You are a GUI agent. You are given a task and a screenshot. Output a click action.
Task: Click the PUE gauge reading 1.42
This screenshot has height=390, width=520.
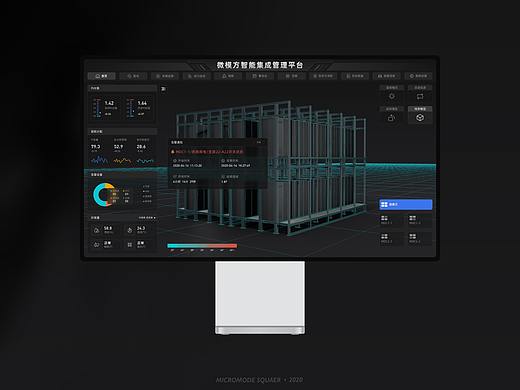106,108
